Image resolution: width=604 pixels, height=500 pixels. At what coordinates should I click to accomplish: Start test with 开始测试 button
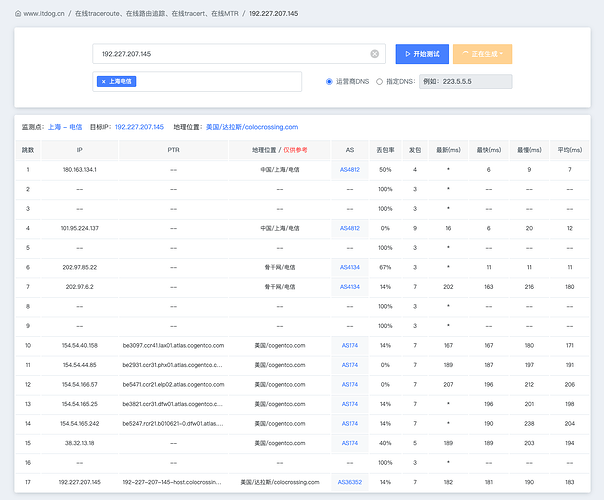[x=422, y=54]
